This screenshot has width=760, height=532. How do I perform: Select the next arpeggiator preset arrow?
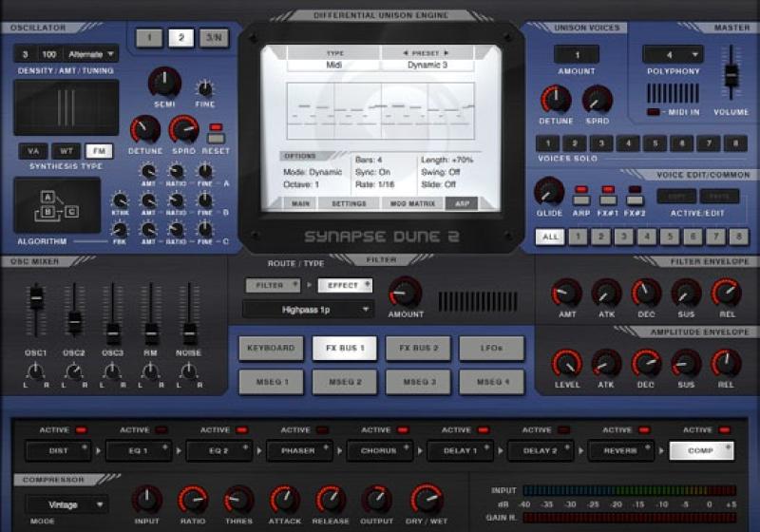(x=446, y=53)
